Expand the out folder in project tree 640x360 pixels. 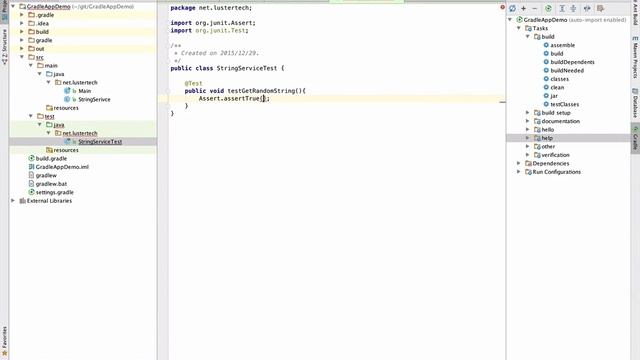pos(22,49)
